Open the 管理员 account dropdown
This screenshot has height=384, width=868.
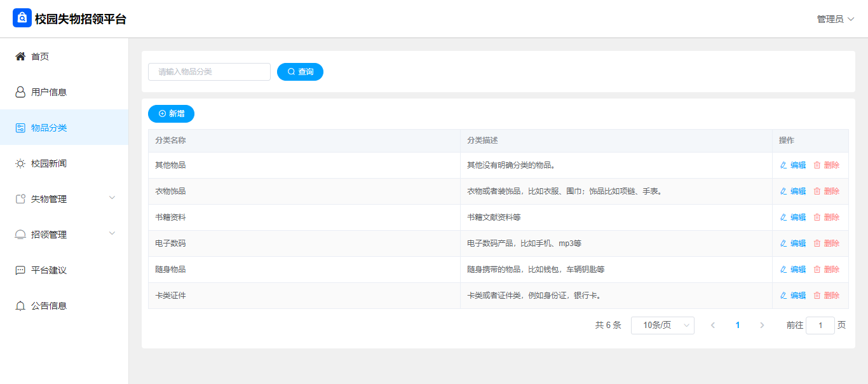click(x=835, y=19)
